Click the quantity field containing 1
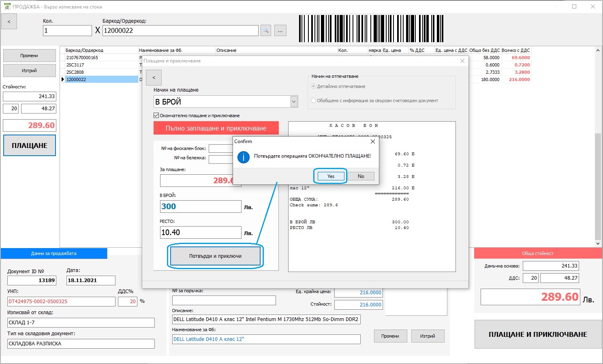The width and height of the screenshot is (603, 364). tap(67, 30)
